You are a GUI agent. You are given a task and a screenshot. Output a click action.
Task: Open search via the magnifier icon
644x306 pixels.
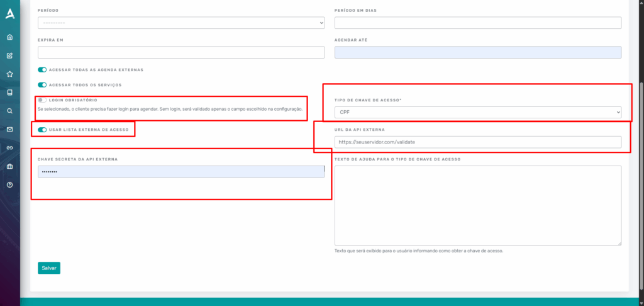click(10, 111)
